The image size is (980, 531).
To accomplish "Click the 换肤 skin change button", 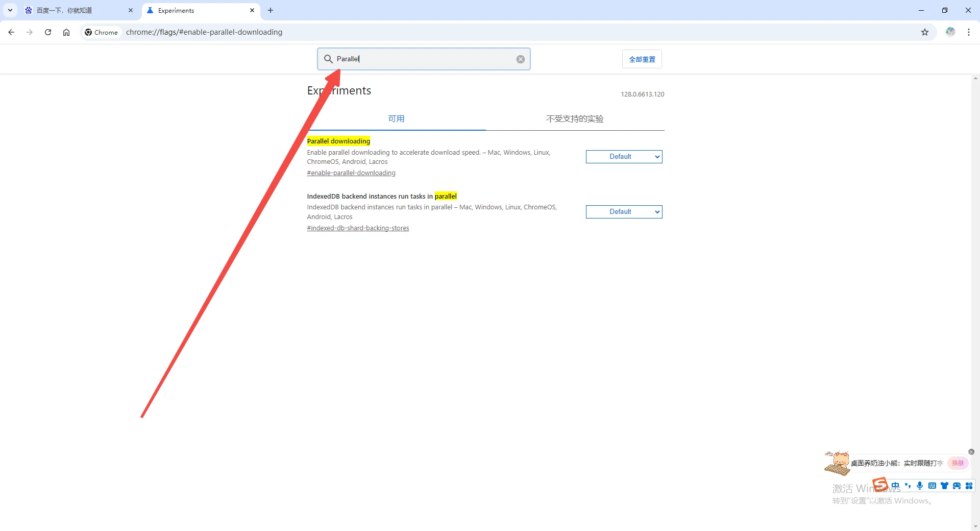I will (958, 463).
